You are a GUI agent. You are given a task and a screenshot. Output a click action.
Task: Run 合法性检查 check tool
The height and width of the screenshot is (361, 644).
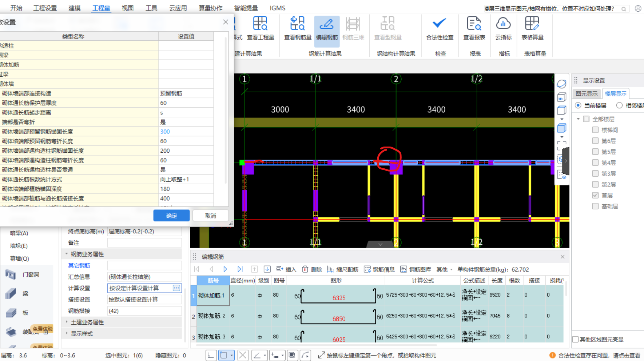point(440,28)
